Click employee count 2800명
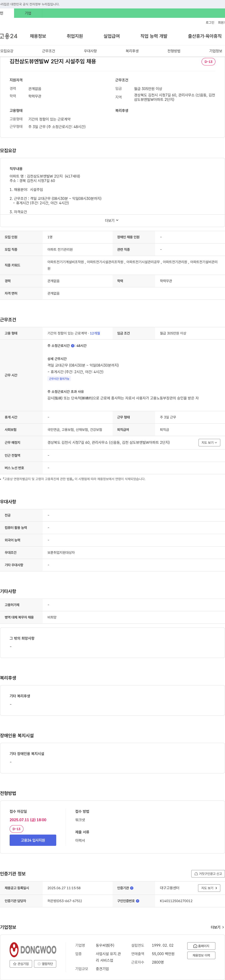Screen dimensions: 225x980 coord(158,962)
